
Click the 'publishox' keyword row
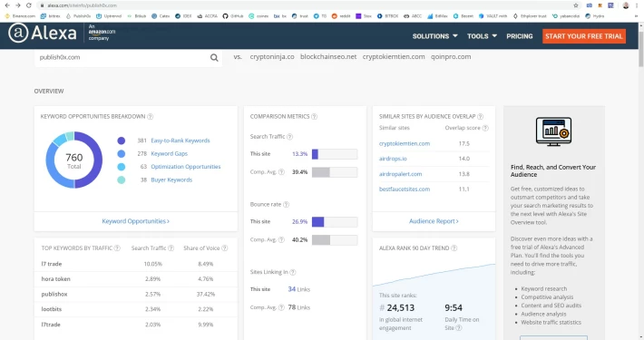135,295
